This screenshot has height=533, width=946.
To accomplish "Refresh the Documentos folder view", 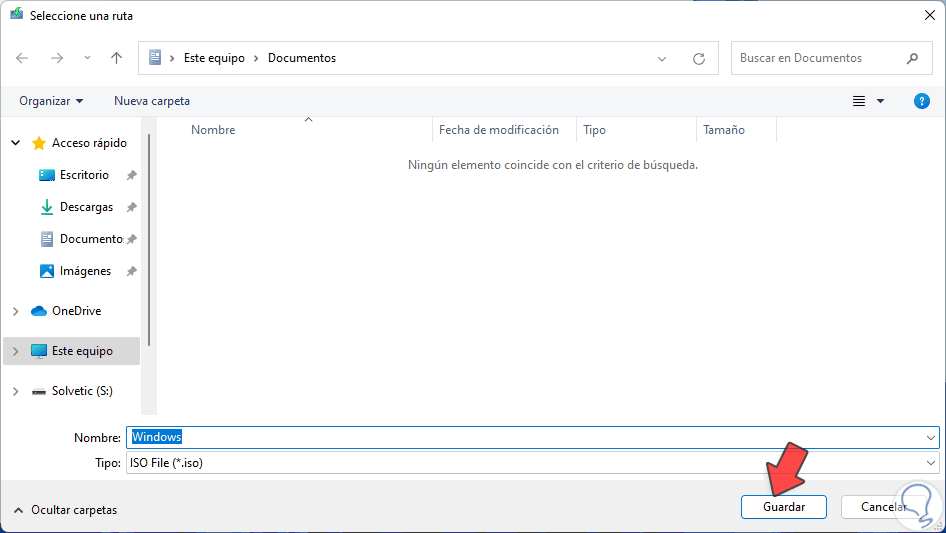I will point(699,59).
